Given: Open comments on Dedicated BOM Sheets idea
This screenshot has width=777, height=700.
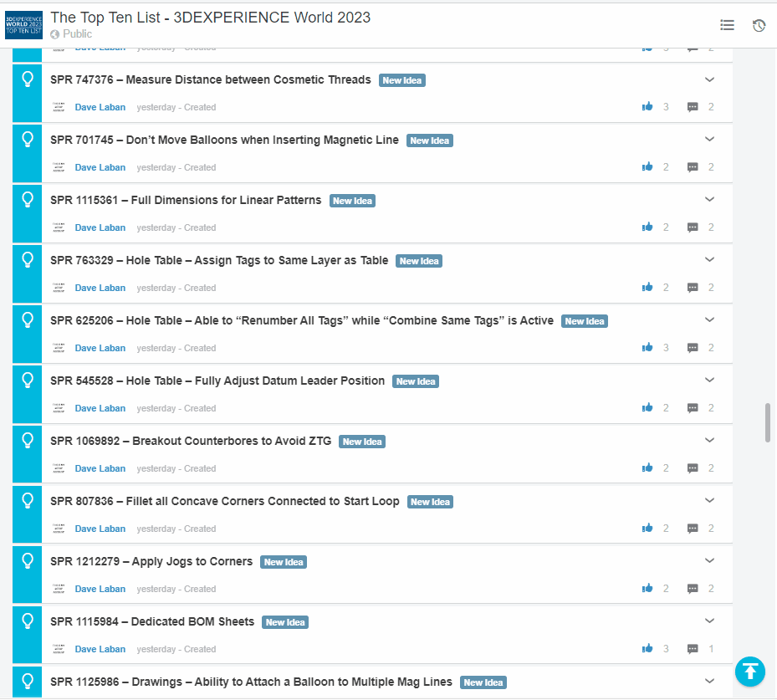Looking at the screenshot, I should [x=693, y=649].
